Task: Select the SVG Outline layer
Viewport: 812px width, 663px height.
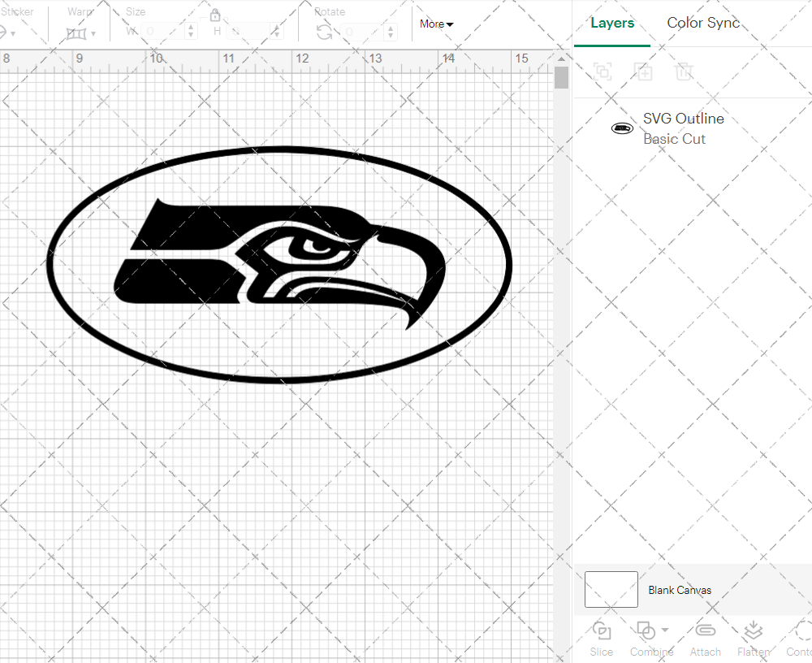Action: click(x=682, y=128)
